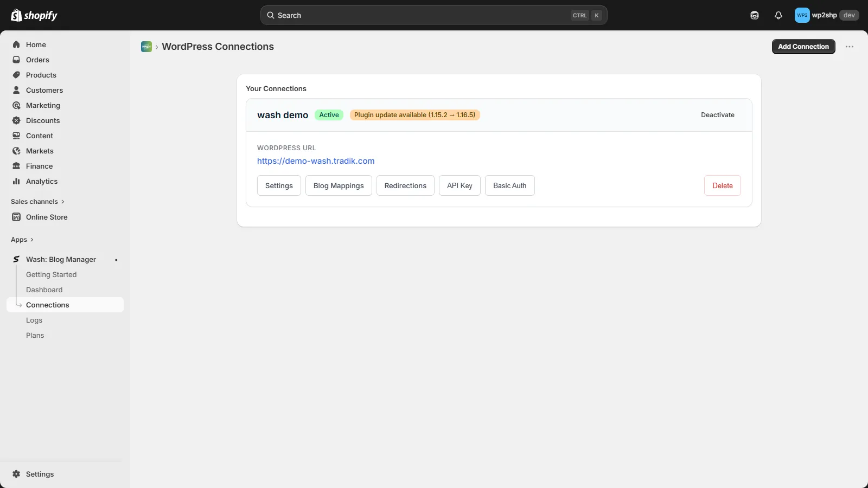Click the Your Connections heading
The width and height of the screenshot is (868, 488).
tap(276, 88)
